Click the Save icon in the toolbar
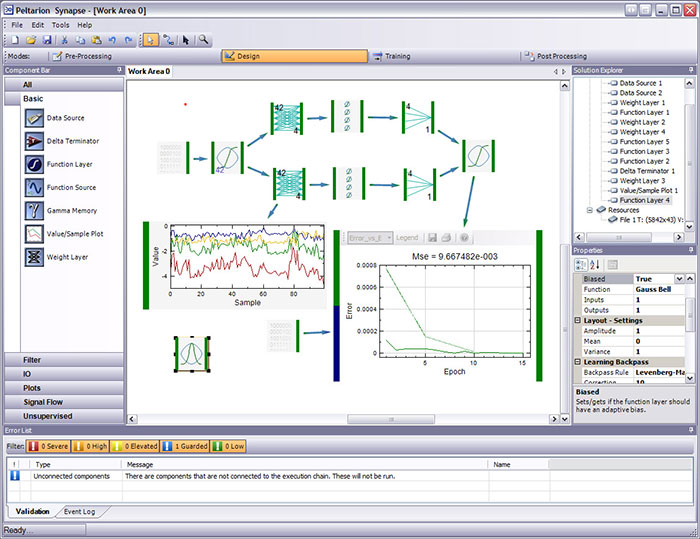This screenshot has width=700, height=539. coord(46,39)
